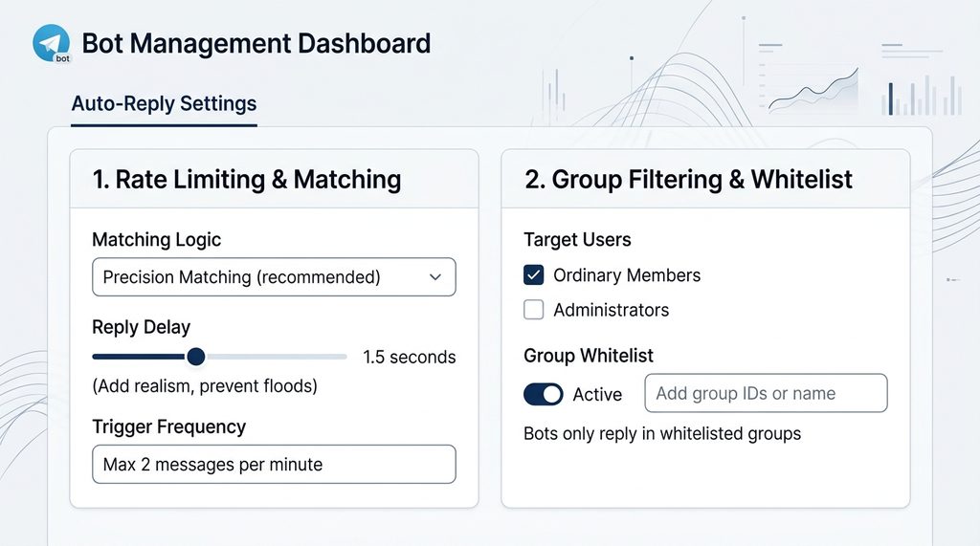The height and width of the screenshot is (546, 980).
Task: Disable the Group Whitelist Active toggle
Action: tap(544, 394)
